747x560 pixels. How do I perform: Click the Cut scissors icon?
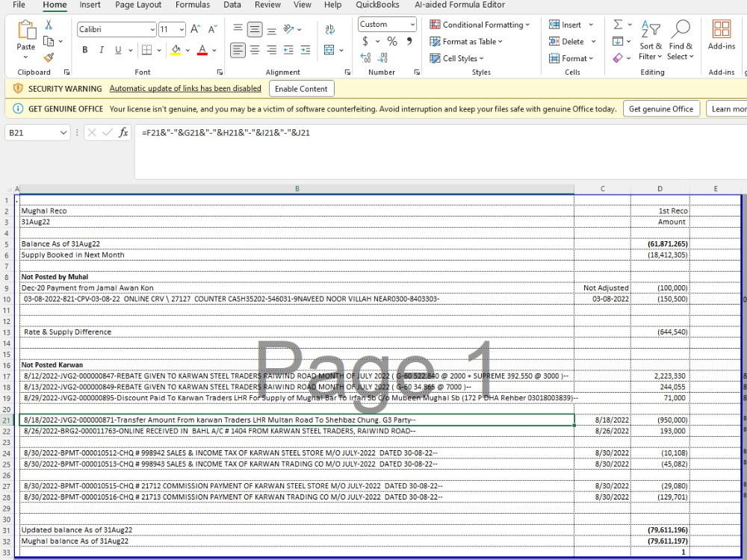coord(49,25)
